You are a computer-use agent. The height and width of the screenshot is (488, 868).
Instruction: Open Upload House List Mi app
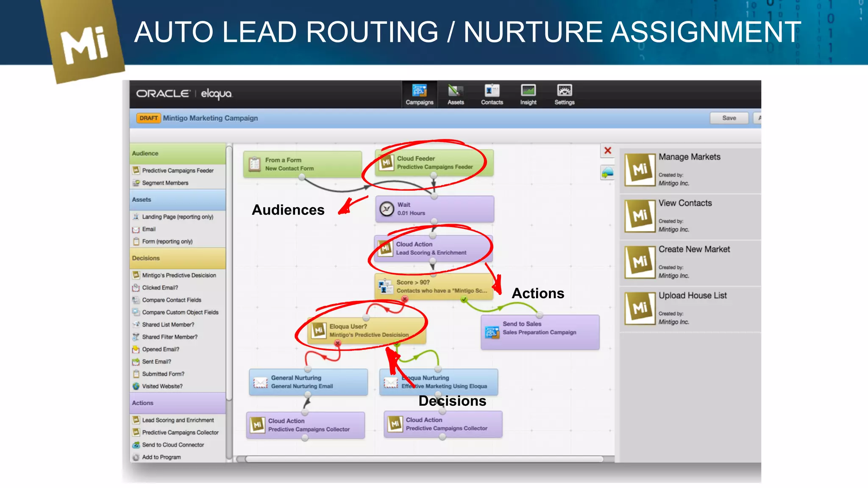pyautogui.click(x=640, y=308)
